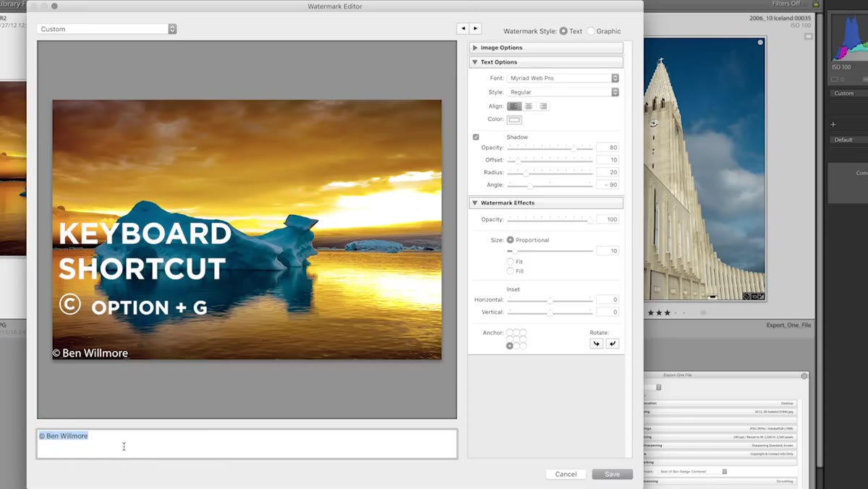
Task: Choose the top-right anchor point
Action: [523, 333]
